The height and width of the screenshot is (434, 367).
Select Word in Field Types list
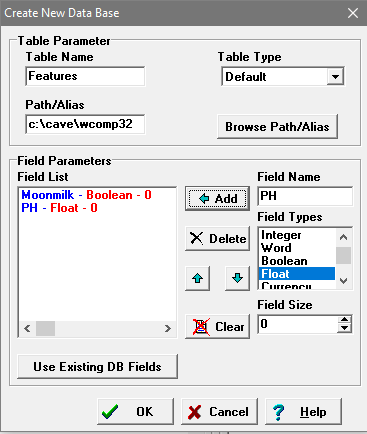tap(297, 248)
